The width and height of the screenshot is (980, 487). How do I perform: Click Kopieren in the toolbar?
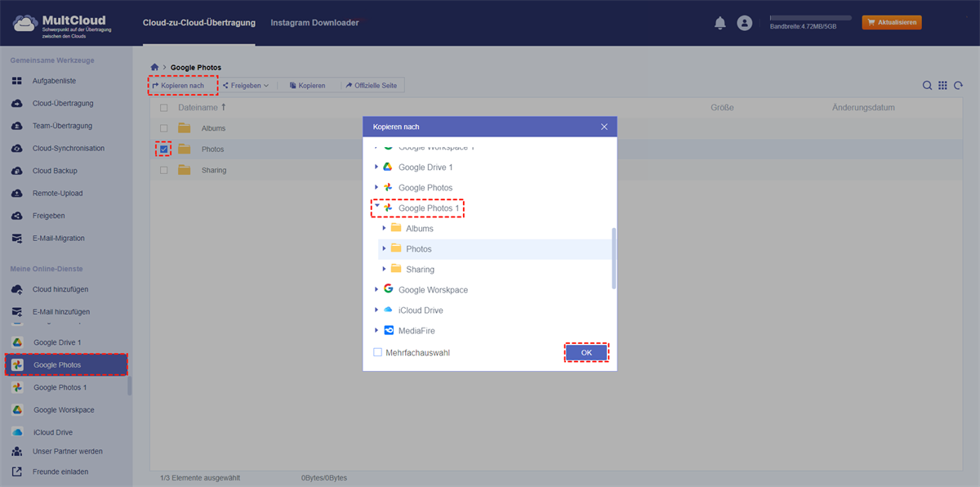[x=307, y=85]
